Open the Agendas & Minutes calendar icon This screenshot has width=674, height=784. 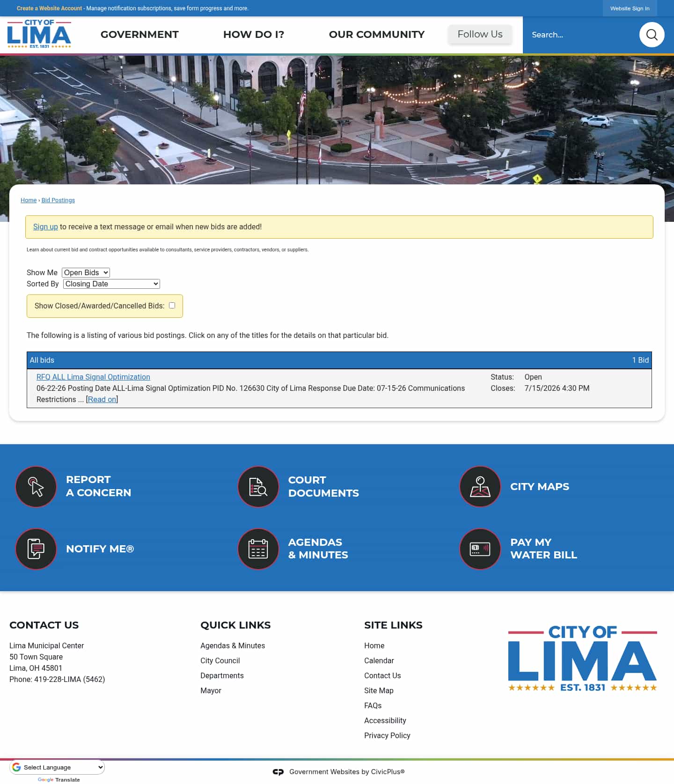(258, 549)
